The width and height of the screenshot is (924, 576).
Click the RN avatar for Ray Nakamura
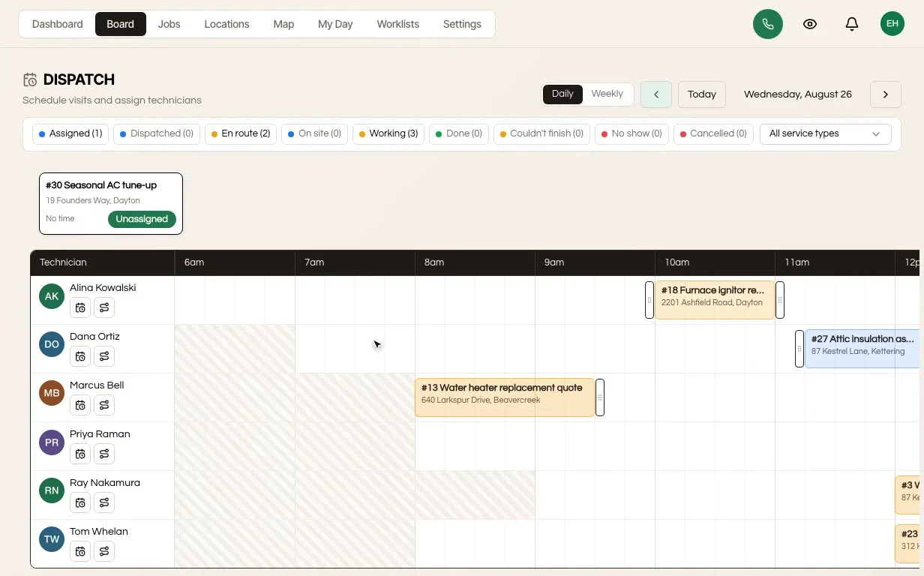click(52, 491)
